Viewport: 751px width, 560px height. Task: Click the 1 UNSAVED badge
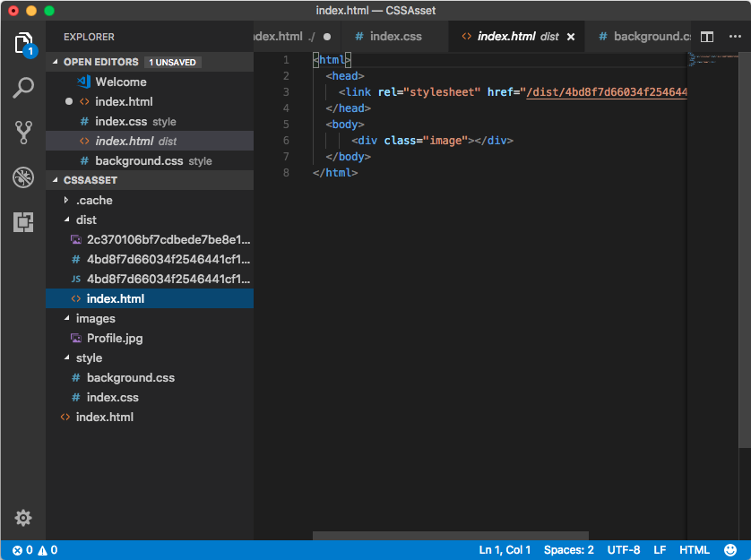point(172,63)
